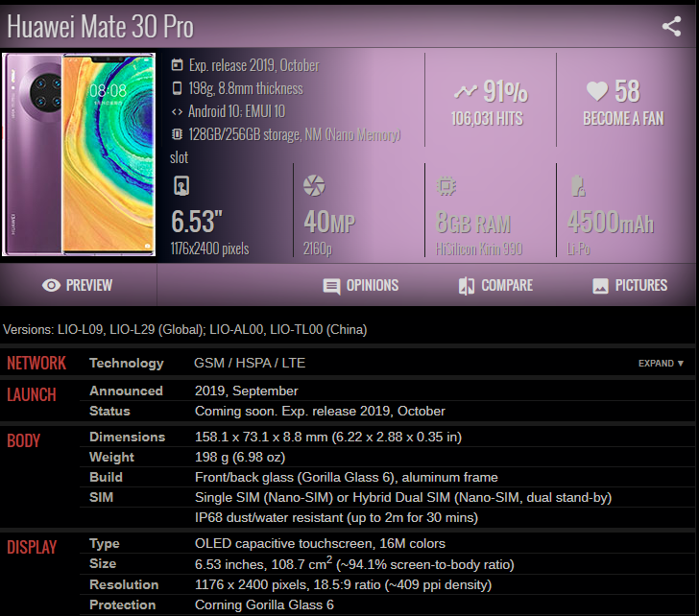The width and height of the screenshot is (699, 616).
Task: Click the eye icon next to Preview
Action: 51,285
